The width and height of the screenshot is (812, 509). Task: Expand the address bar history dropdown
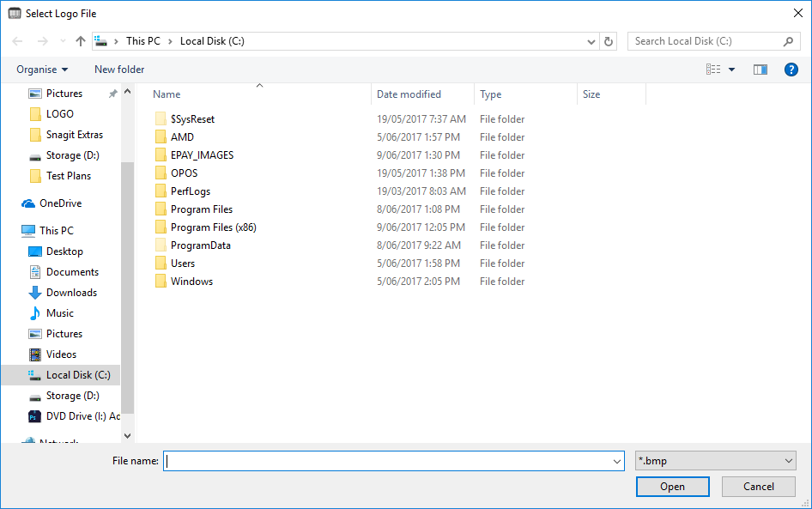click(591, 41)
